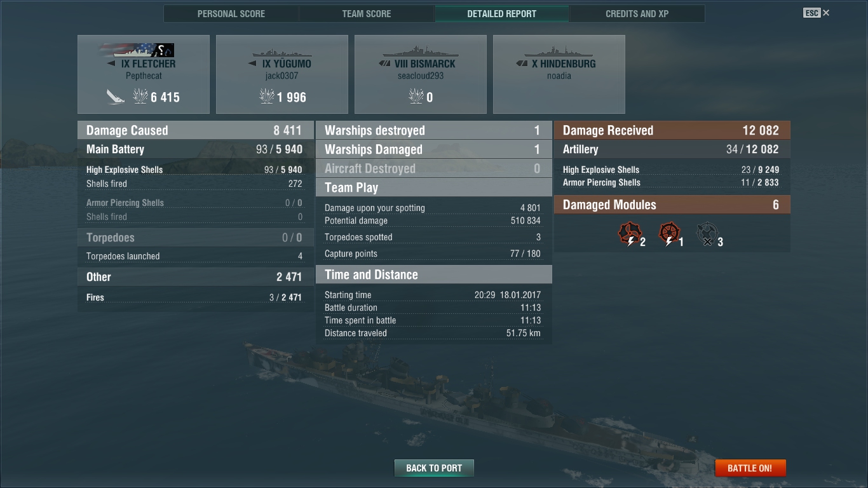Switch to the Team Score tab
The height and width of the screenshot is (488, 868).
pyautogui.click(x=367, y=13)
